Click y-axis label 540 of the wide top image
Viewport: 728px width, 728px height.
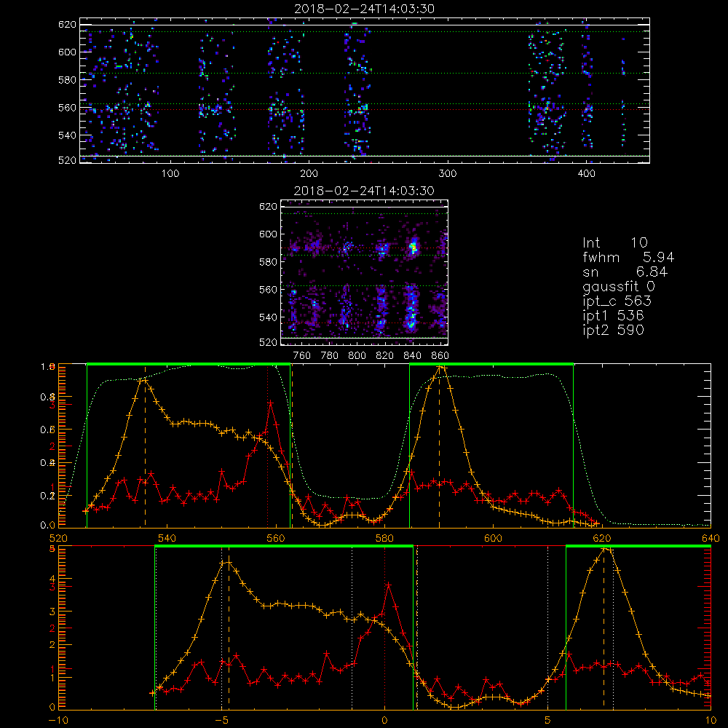67,135
